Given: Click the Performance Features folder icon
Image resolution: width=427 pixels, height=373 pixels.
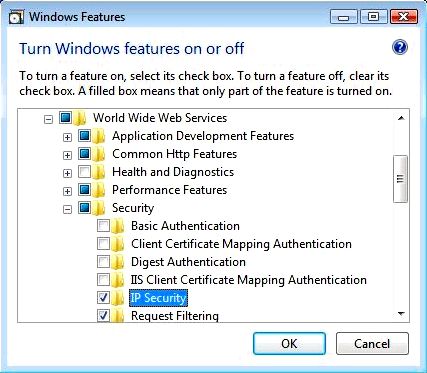Looking at the screenshot, I should [x=99, y=190].
